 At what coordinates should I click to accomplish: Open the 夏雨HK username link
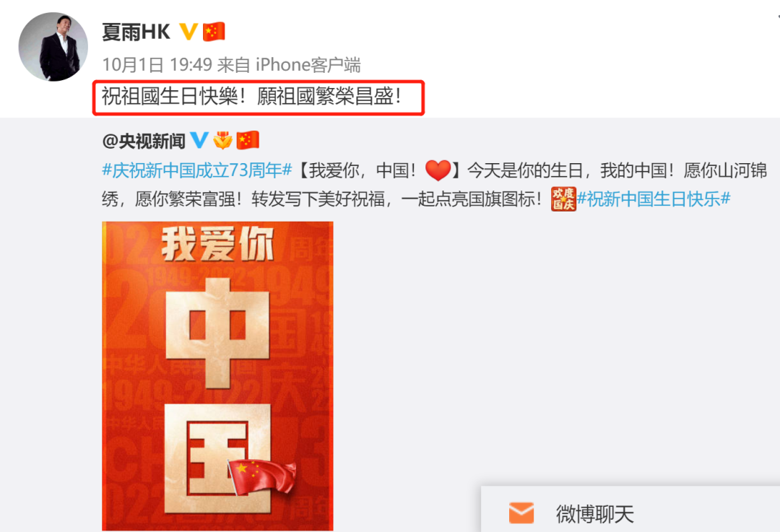tap(136, 32)
